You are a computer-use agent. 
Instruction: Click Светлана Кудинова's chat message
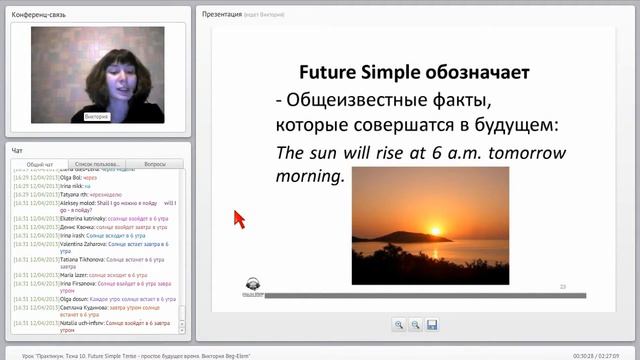click(x=87, y=311)
